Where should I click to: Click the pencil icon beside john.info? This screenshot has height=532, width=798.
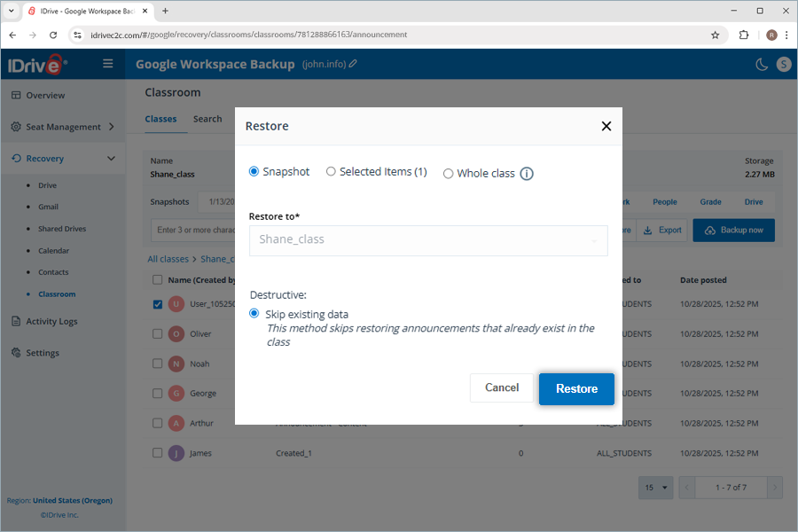point(355,64)
